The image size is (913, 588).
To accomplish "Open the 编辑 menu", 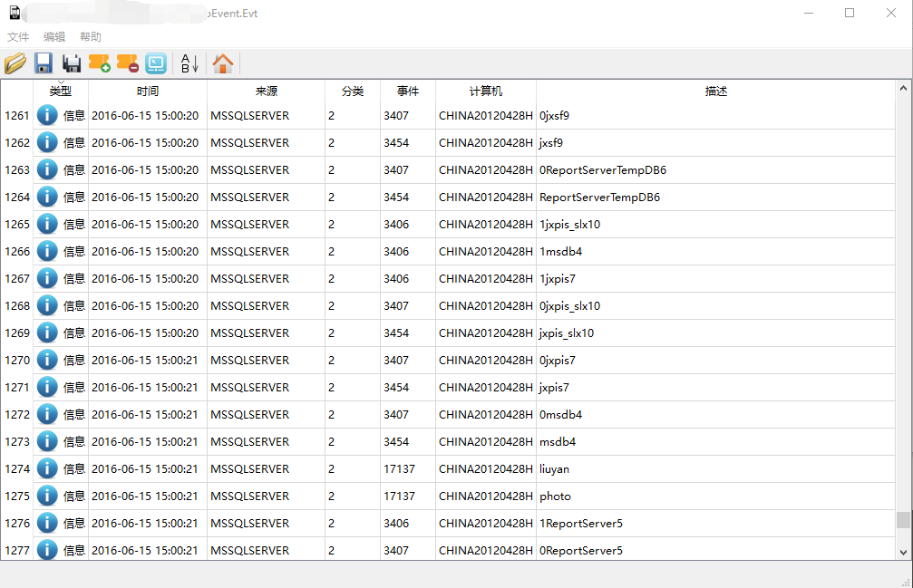I will [x=54, y=37].
